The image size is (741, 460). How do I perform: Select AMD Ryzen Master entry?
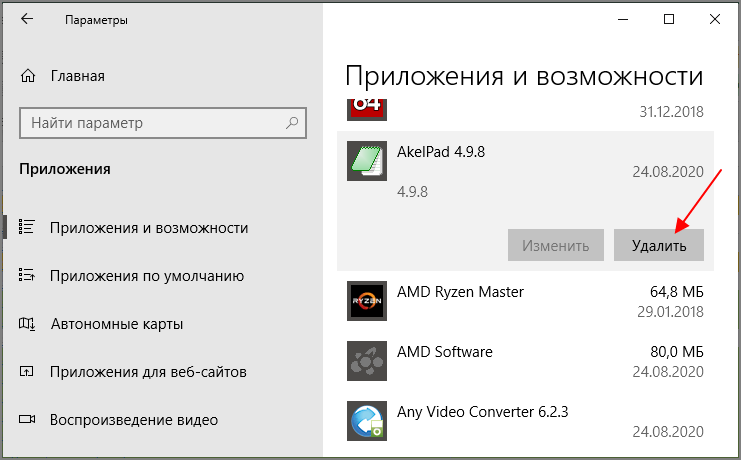pos(525,301)
